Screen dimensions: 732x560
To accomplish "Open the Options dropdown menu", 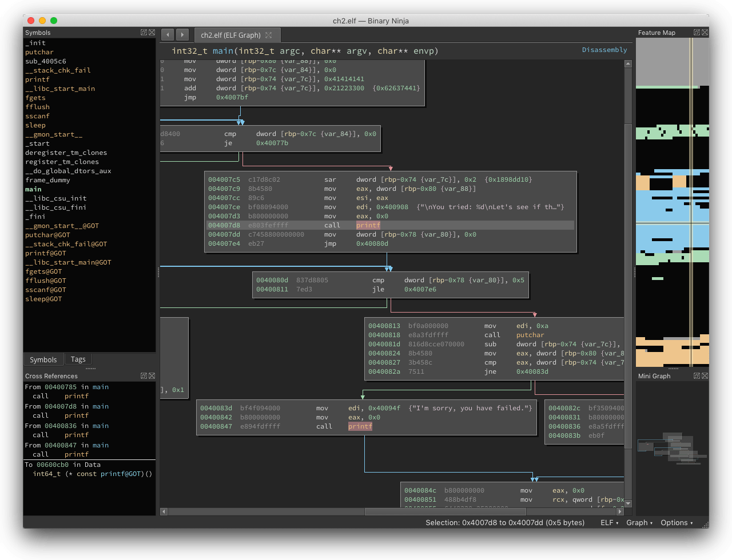I will click(x=677, y=522).
